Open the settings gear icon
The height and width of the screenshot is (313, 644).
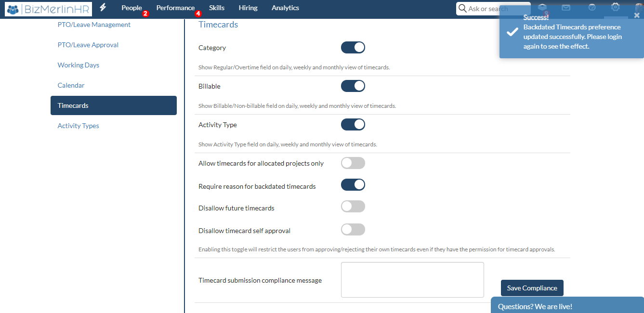click(x=616, y=8)
